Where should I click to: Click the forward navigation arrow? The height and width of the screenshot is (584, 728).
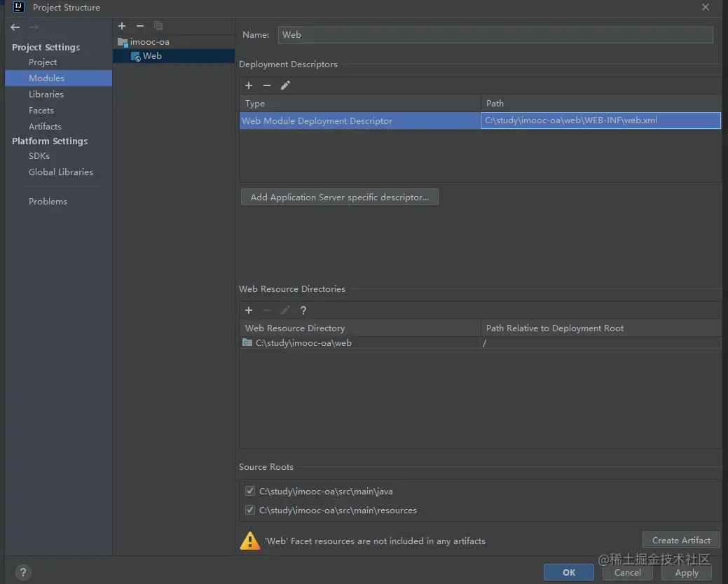point(34,27)
